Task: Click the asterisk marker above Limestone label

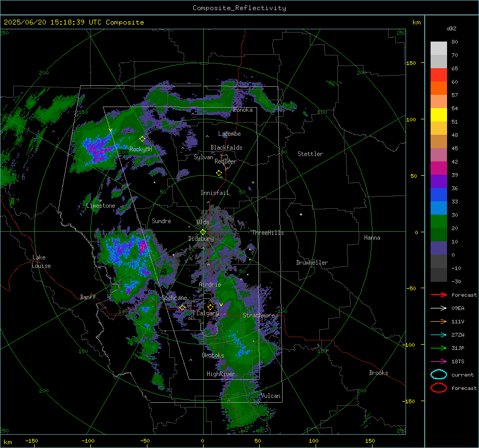Action: 101,201
